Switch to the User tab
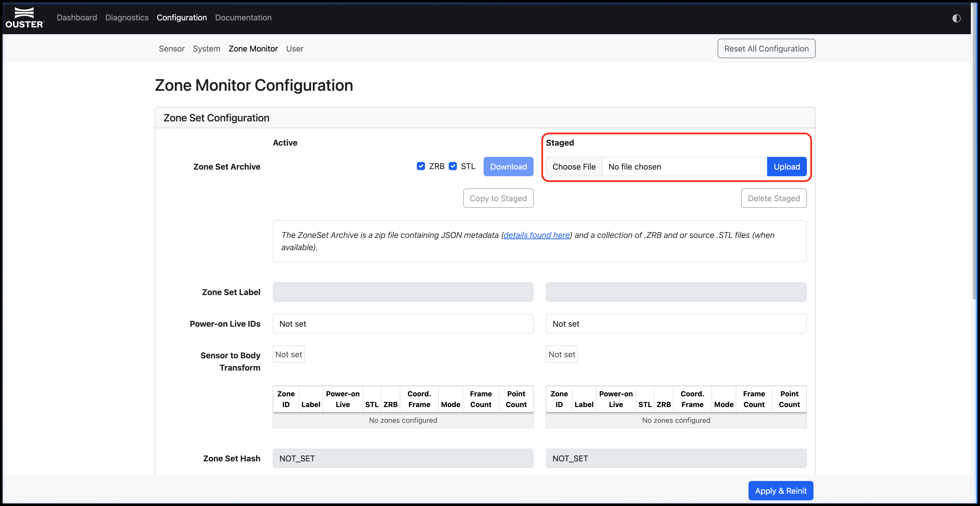Image resolution: width=980 pixels, height=506 pixels. 294,49
